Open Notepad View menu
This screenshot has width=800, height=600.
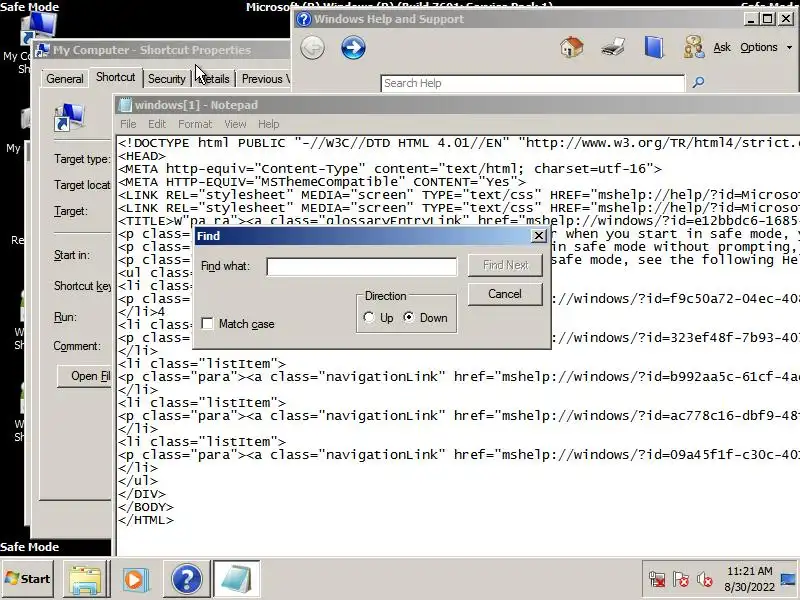pos(235,124)
